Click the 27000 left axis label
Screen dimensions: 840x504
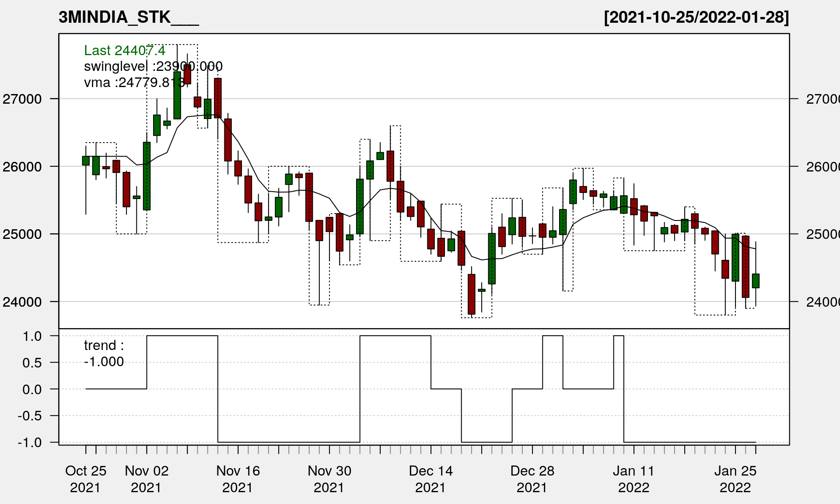point(22,99)
